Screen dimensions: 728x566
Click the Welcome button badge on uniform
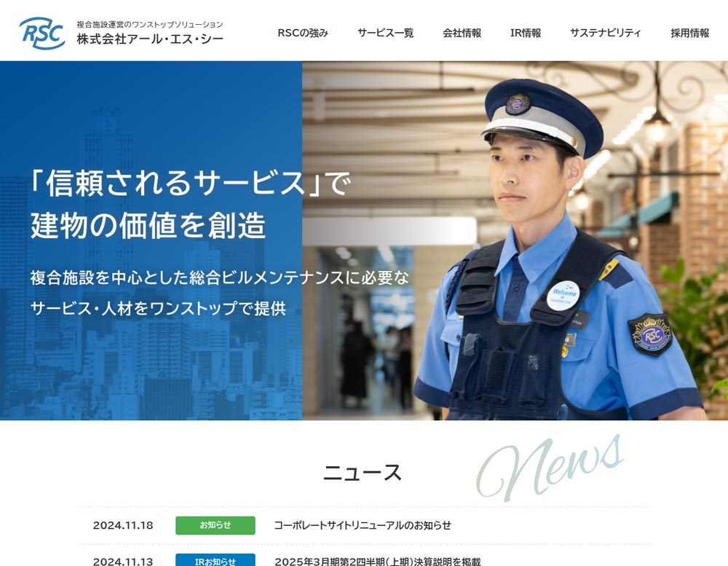563,296
